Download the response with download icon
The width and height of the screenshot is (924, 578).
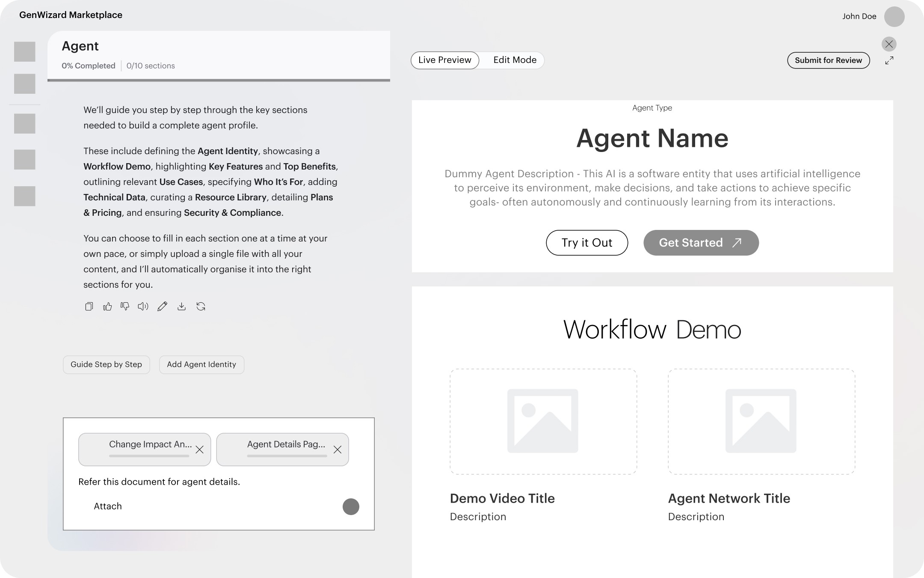pyautogui.click(x=181, y=306)
